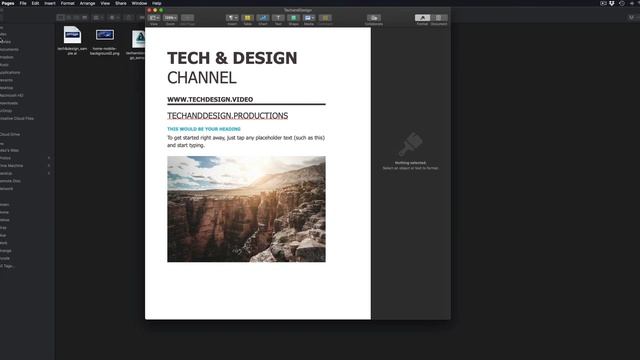Open the Share menu

(x=121, y=3)
